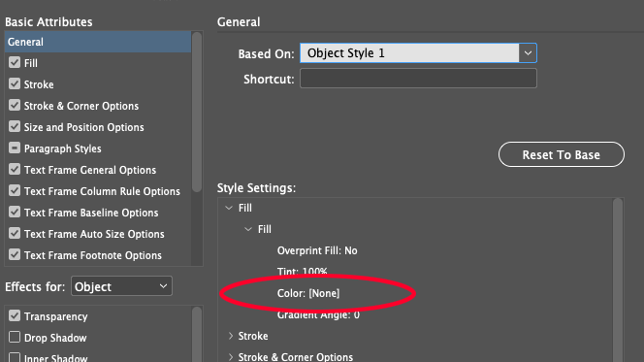Click the Reset To Base button
The image size is (644, 362).
[x=561, y=154]
